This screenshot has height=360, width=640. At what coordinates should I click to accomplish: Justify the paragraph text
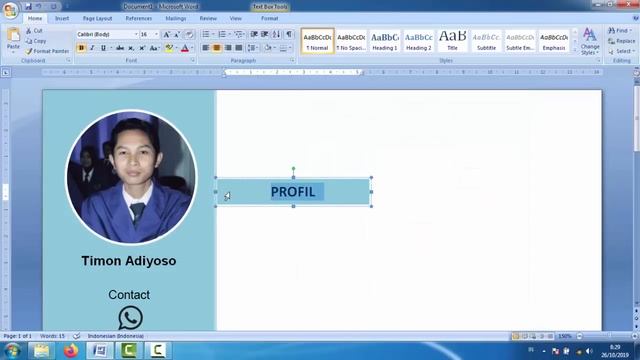[x=239, y=48]
